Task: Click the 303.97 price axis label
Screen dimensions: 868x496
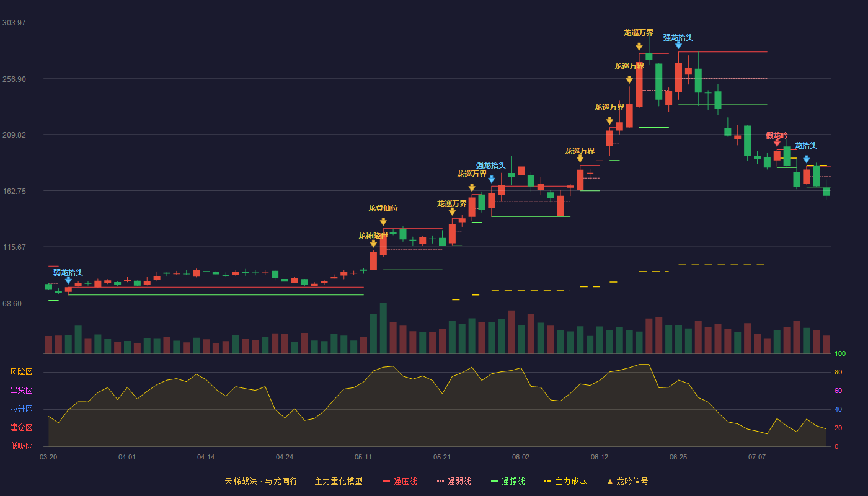Action: point(14,22)
